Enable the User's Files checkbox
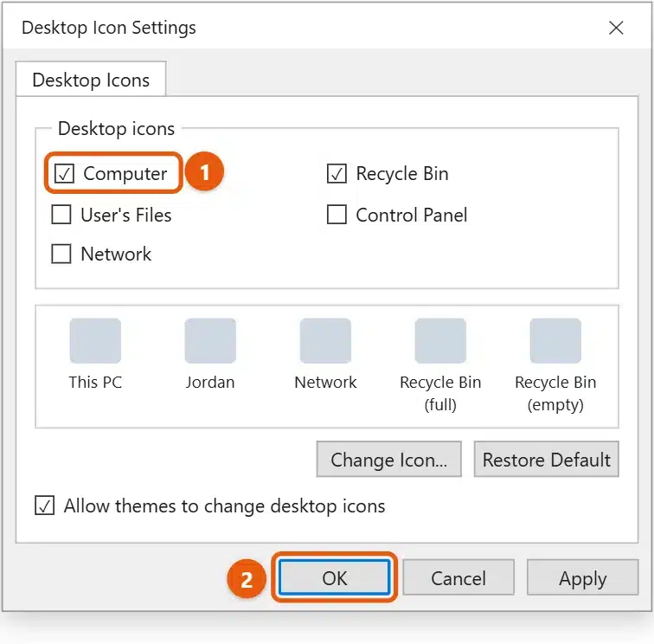 tap(61, 215)
